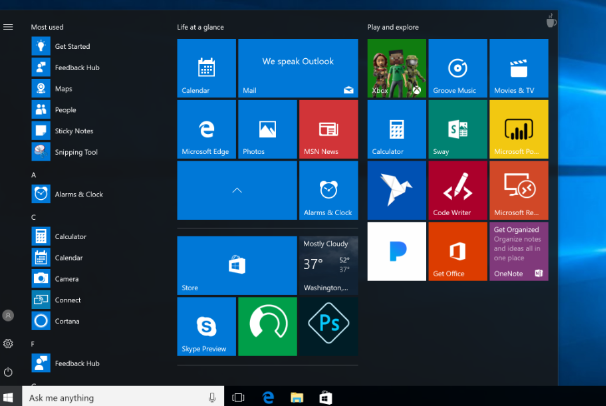Launch Groove Music from its tile
This screenshot has height=406, width=606.
tap(457, 69)
